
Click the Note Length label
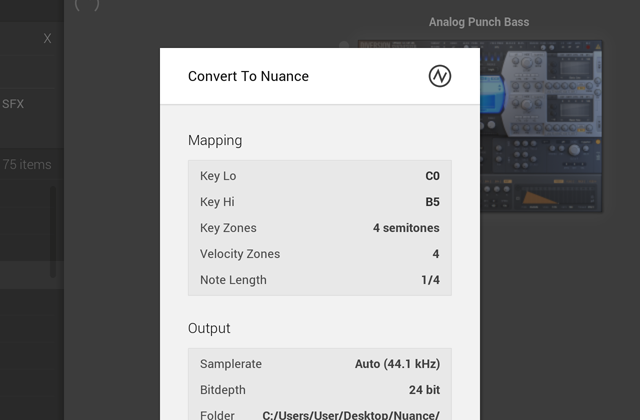coord(233,280)
